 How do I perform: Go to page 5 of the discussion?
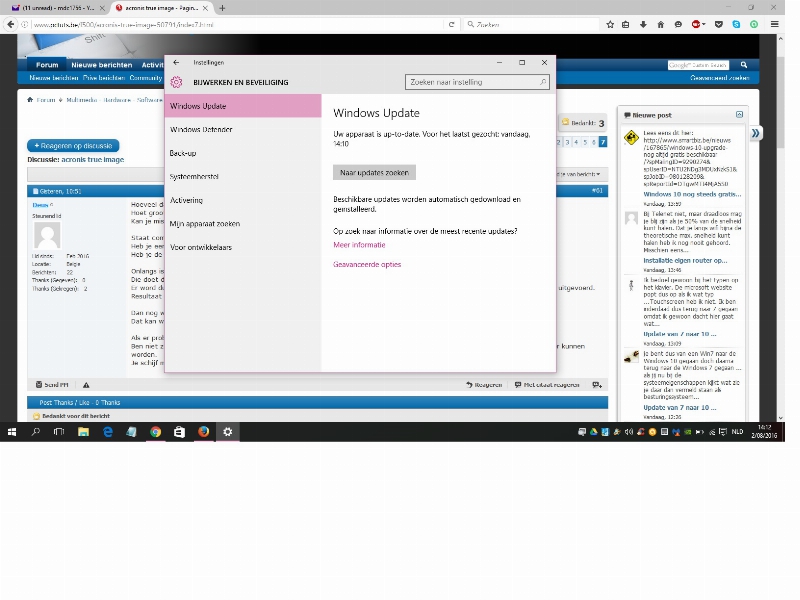585,142
